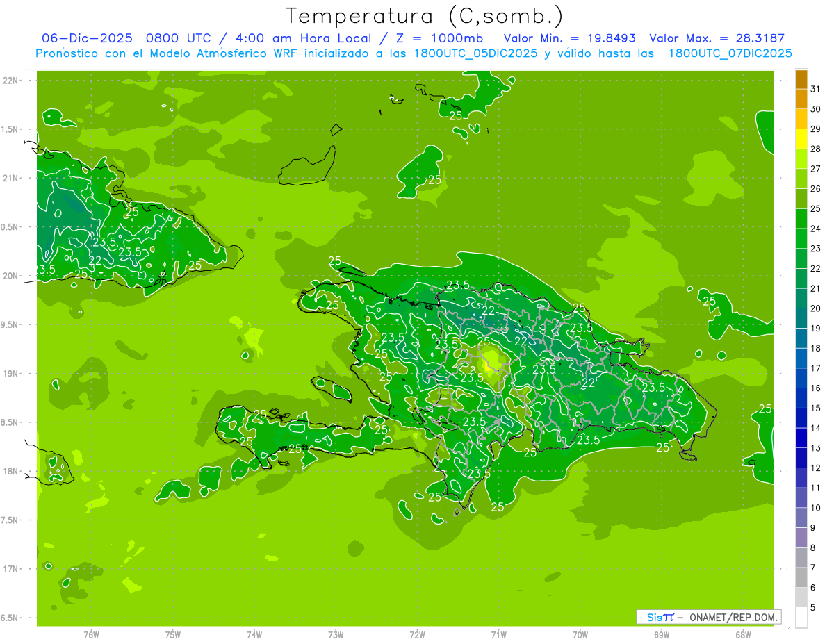Click the legend value "29"
The width and height of the screenshot is (834, 644).
[x=815, y=129]
